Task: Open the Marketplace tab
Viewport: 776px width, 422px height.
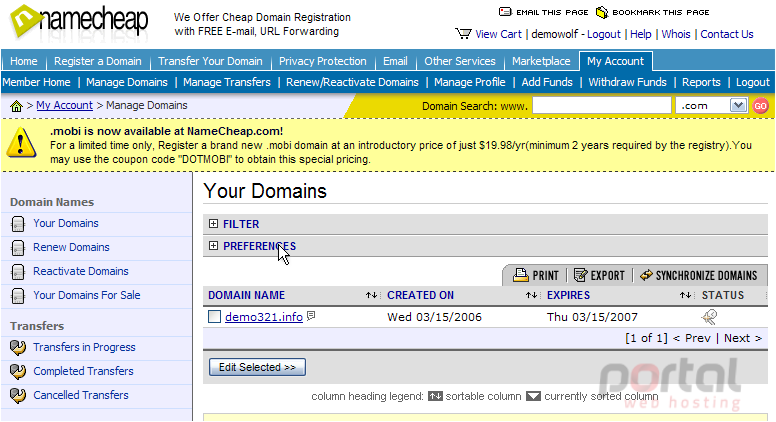Action: tap(541, 61)
